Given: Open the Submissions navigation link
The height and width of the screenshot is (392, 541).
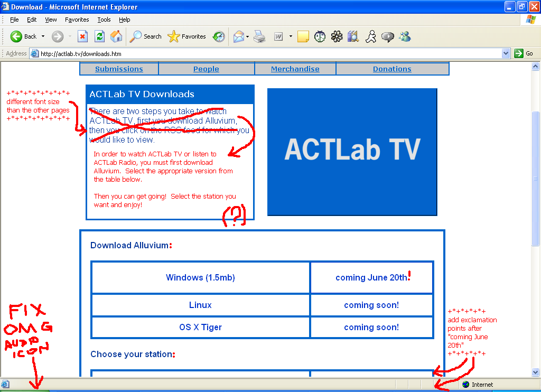Looking at the screenshot, I should pyautogui.click(x=119, y=69).
